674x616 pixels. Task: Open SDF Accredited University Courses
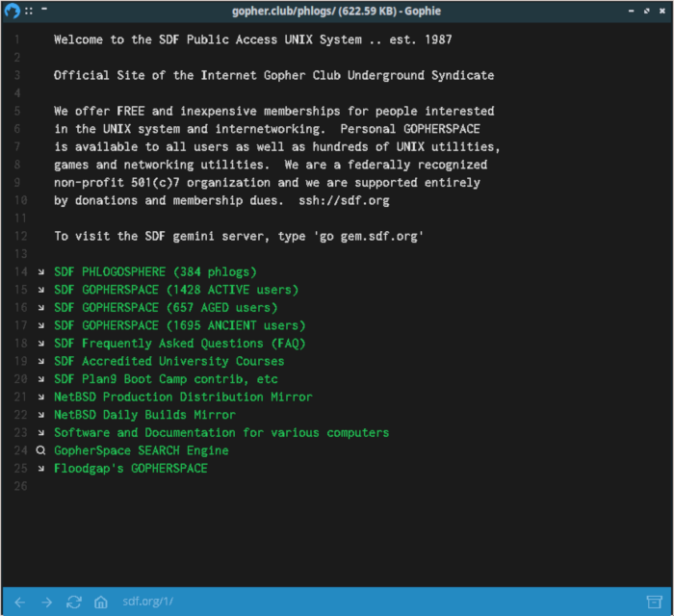pyautogui.click(x=168, y=361)
